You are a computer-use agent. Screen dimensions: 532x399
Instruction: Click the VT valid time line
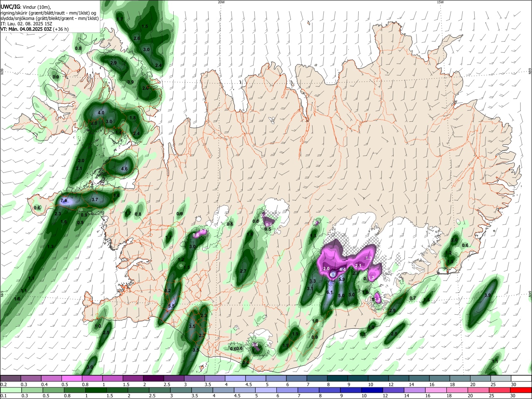tap(35, 29)
